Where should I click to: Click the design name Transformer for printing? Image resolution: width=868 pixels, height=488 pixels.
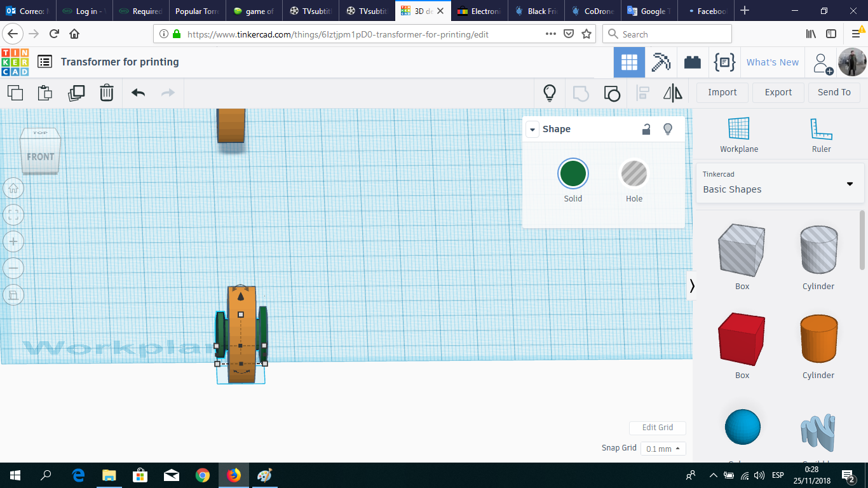click(120, 62)
